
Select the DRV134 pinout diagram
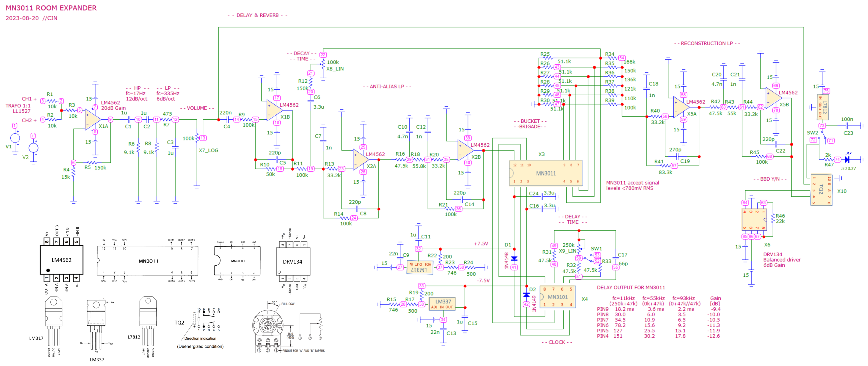(x=292, y=261)
